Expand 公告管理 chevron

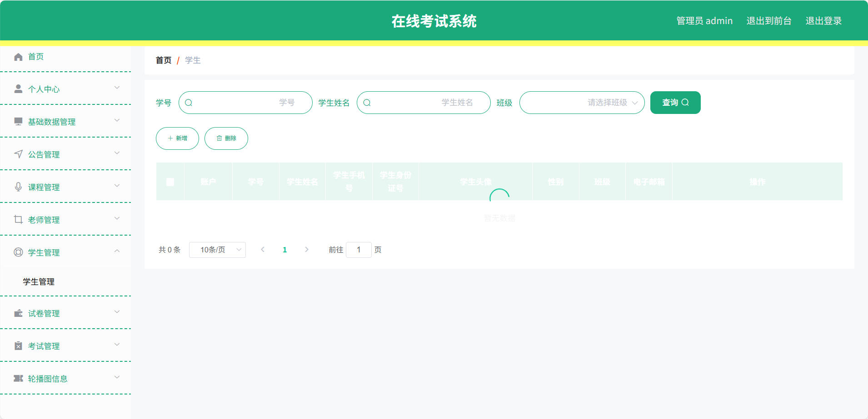click(117, 153)
